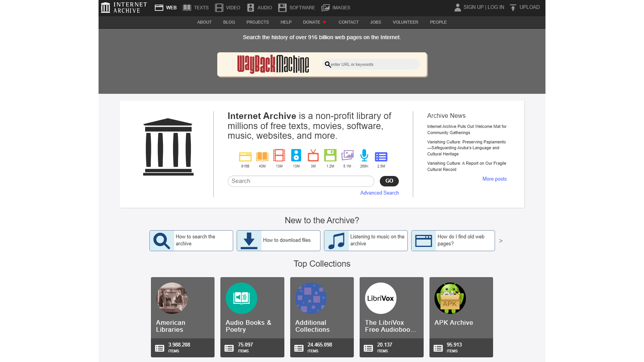Click the green floppy software icon labeled 1.2M

pos(330,155)
